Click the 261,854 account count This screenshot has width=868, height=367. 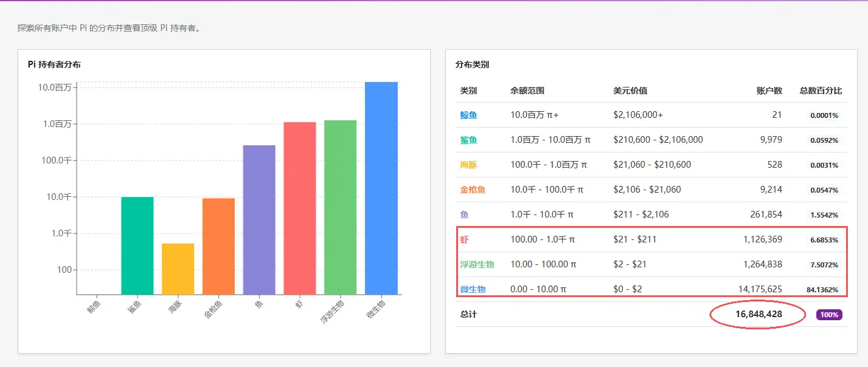pos(766,214)
